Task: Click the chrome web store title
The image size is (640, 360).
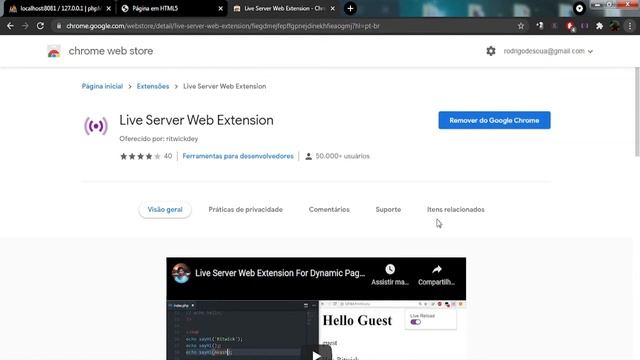Action: click(x=111, y=51)
